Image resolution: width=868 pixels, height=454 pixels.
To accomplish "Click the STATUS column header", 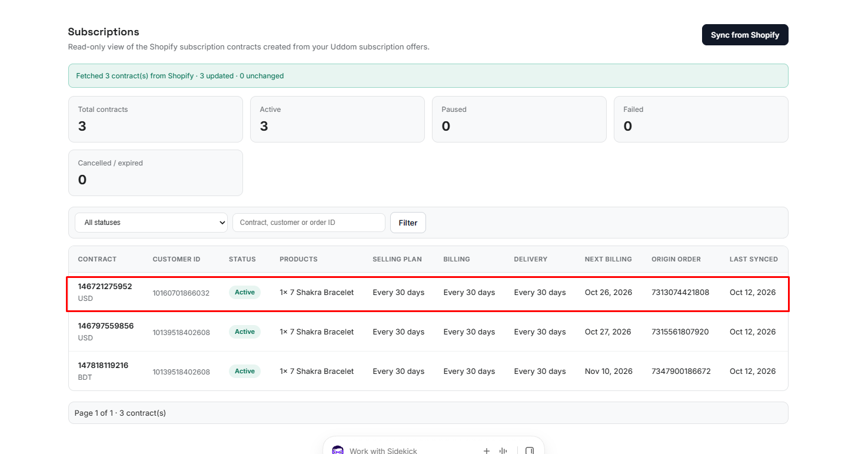I will point(242,259).
